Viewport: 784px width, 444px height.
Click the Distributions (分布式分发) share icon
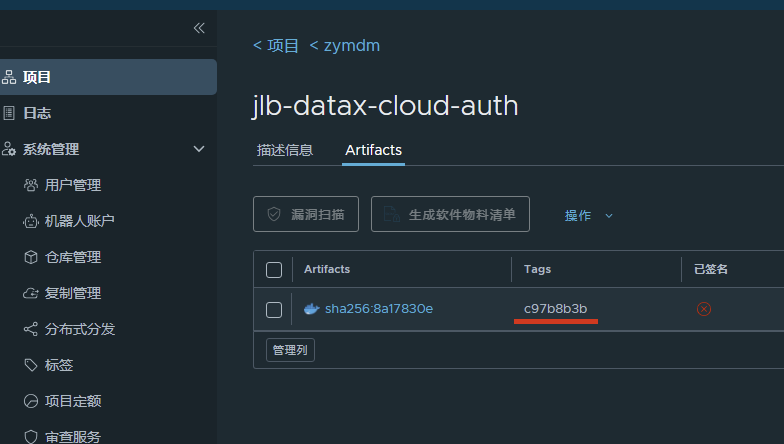tap(30, 329)
